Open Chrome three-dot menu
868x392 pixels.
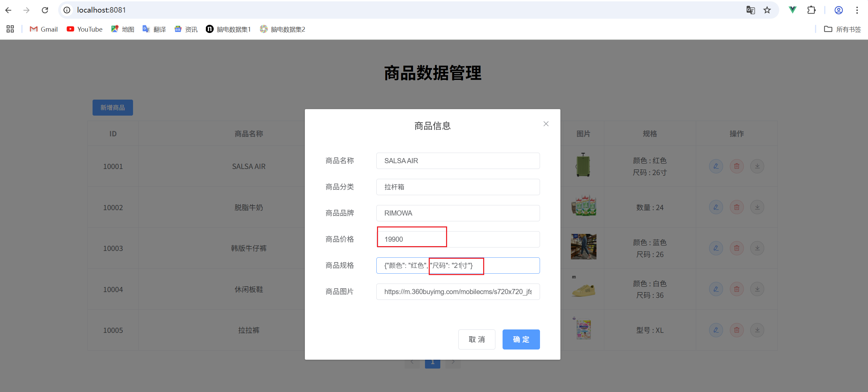[857, 10]
